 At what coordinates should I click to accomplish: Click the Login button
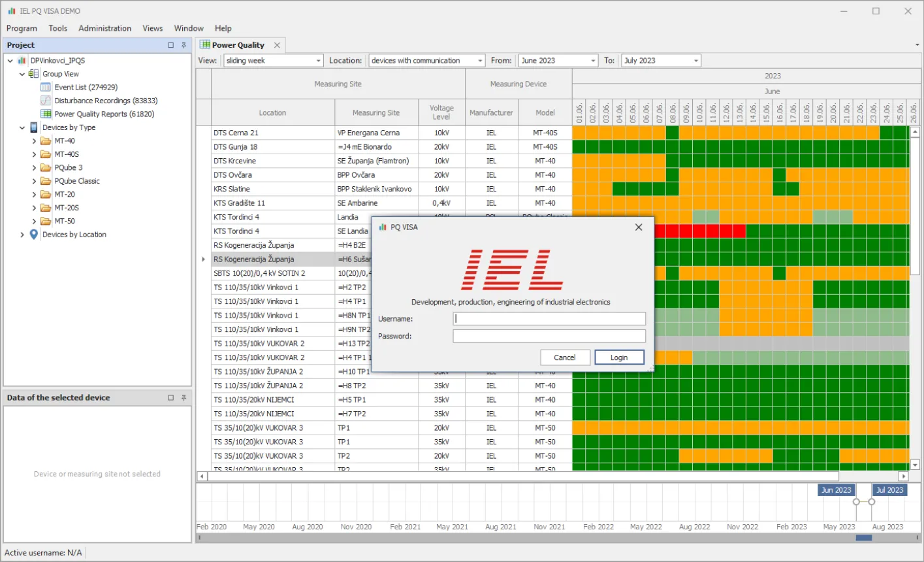pyautogui.click(x=619, y=357)
